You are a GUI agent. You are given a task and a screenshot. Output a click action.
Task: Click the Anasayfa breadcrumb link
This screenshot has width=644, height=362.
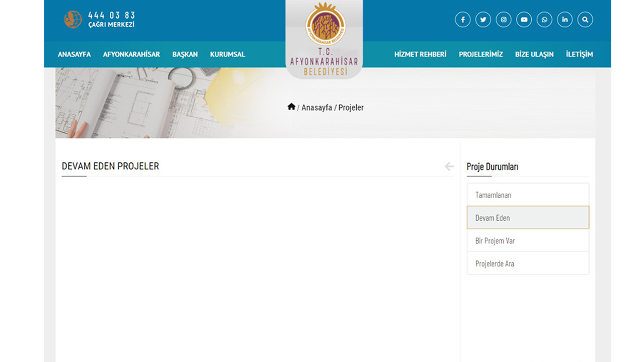click(316, 108)
